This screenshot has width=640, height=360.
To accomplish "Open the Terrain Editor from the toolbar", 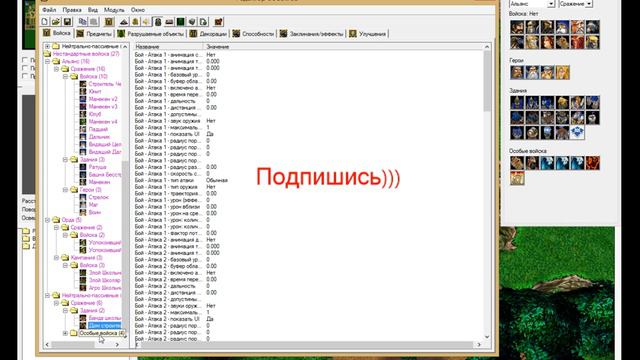I will tap(124, 22).
